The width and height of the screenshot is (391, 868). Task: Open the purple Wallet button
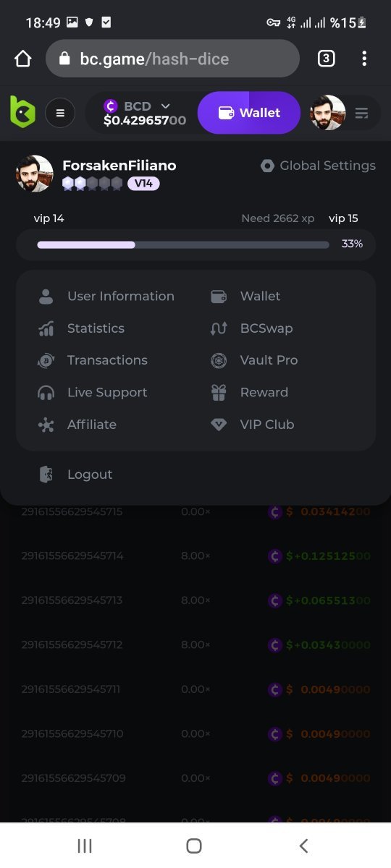click(x=249, y=113)
